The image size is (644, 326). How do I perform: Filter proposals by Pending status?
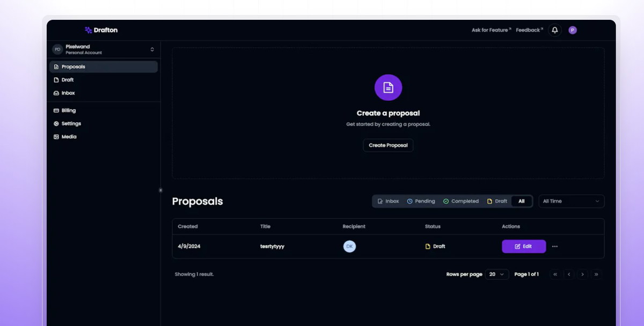point(421,201)
